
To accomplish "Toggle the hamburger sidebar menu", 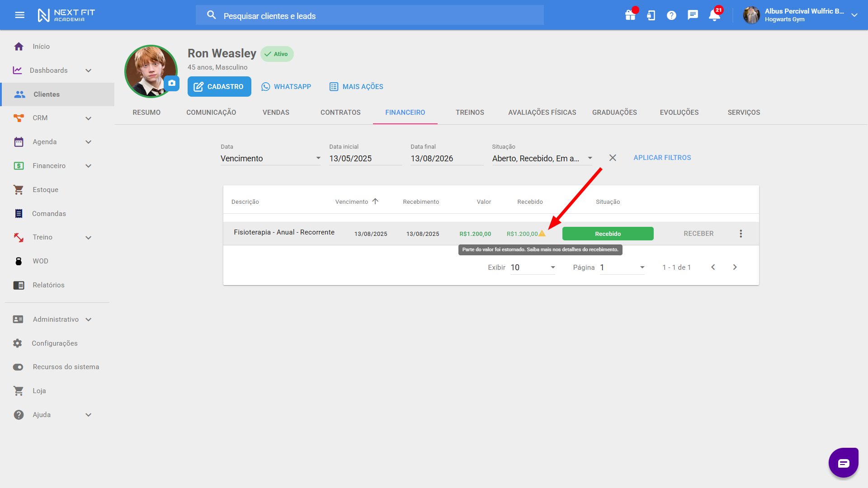I will click(19, 15).
